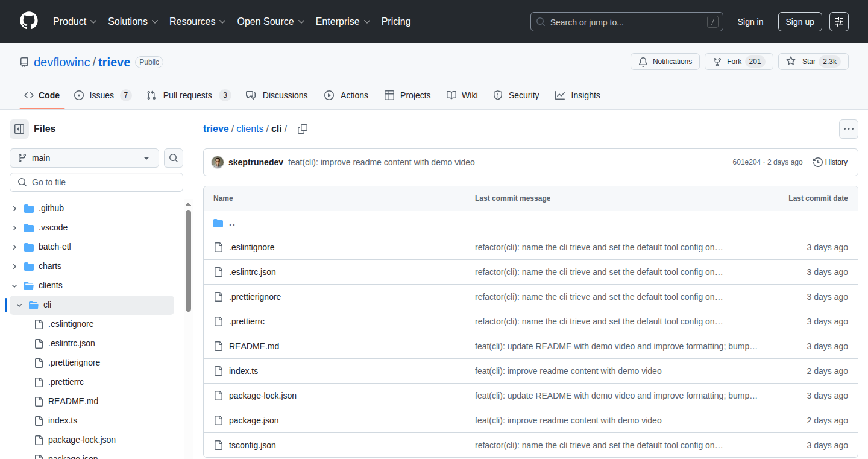Focus the Go to file input

coord(96,182)
